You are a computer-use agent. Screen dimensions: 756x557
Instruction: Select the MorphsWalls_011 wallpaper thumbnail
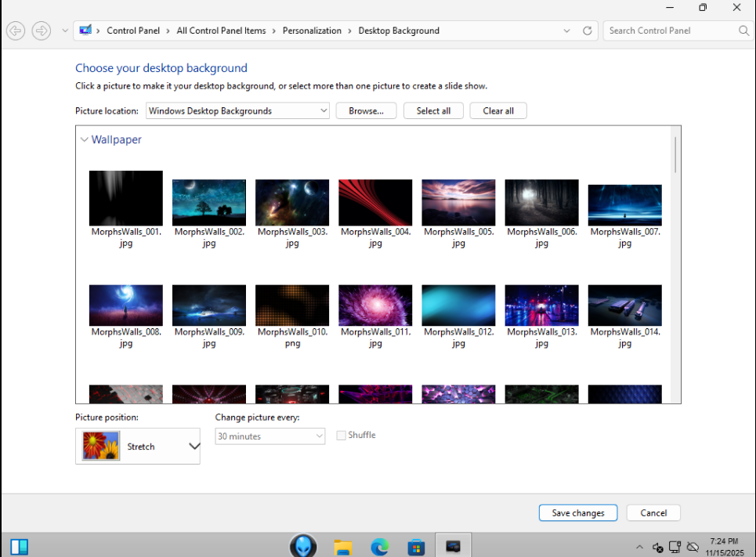[x=375, y=306]
